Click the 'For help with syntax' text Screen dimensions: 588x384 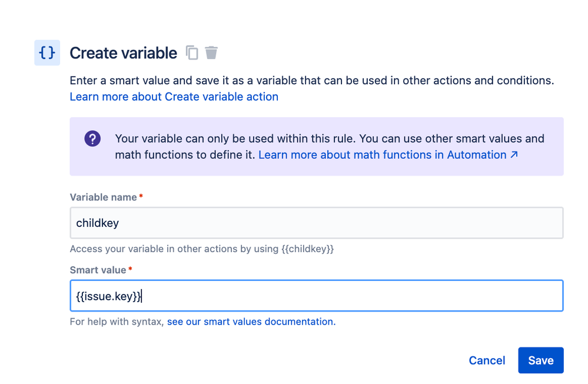[117, 322]
